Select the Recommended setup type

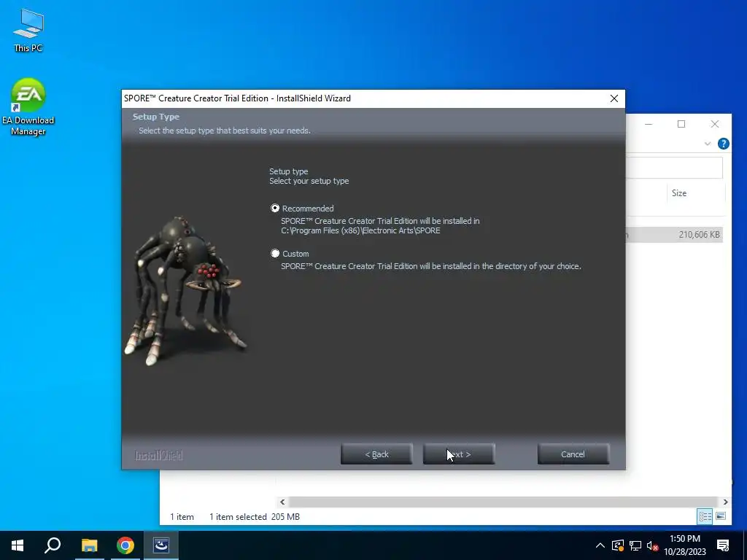pyautogui.click(x=275, y=208)
